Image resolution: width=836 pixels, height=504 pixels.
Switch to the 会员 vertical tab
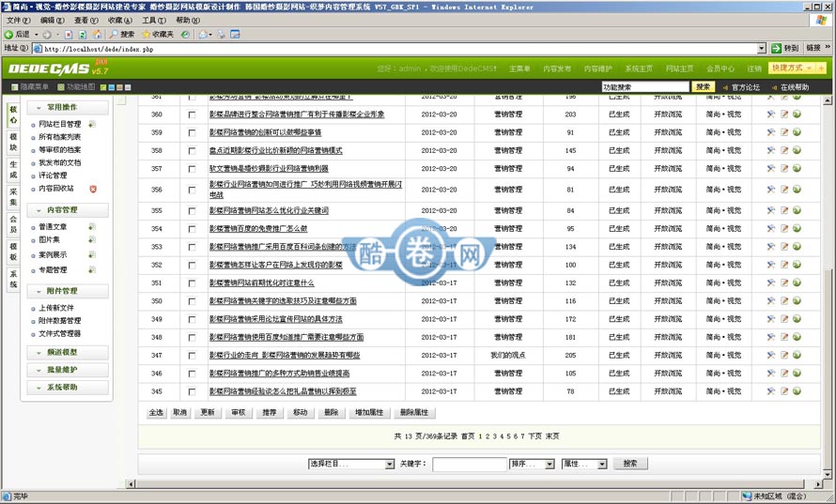pyautogui.click(x=13, y=224)
